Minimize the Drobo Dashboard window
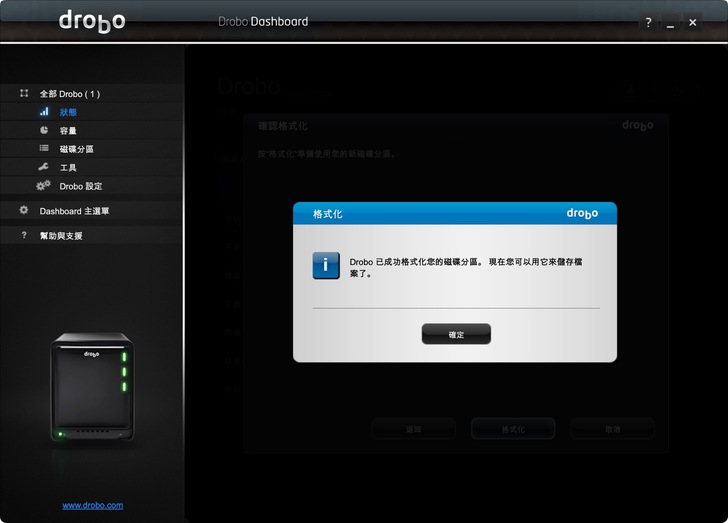728x523 pixels. click(x=670, y=22)
